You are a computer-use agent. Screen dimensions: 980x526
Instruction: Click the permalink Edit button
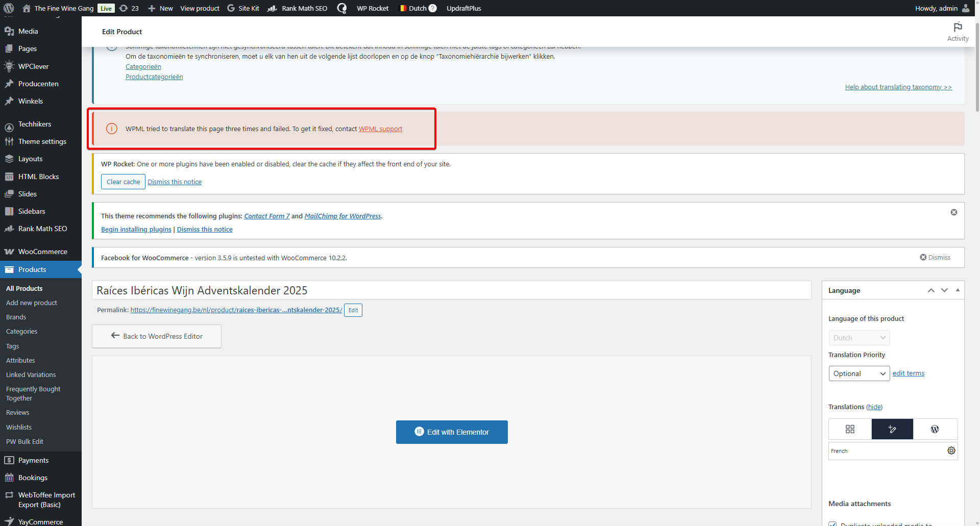pos(353,310)
